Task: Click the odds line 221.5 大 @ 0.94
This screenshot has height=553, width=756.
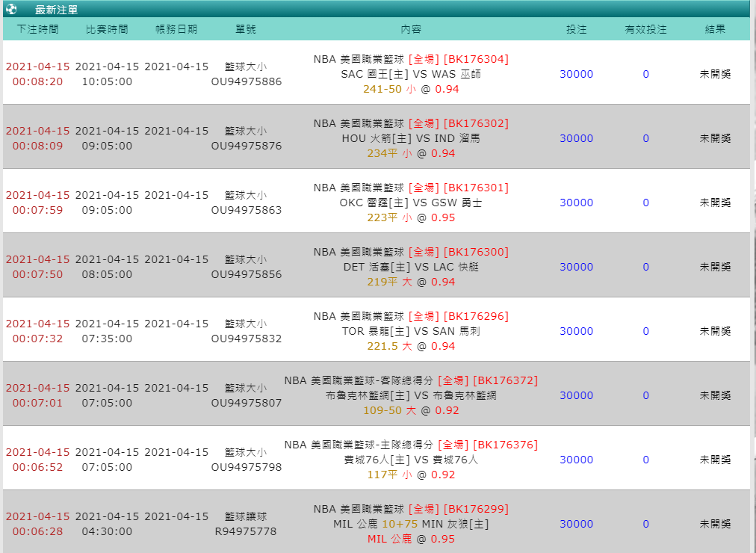Action: 411,346
